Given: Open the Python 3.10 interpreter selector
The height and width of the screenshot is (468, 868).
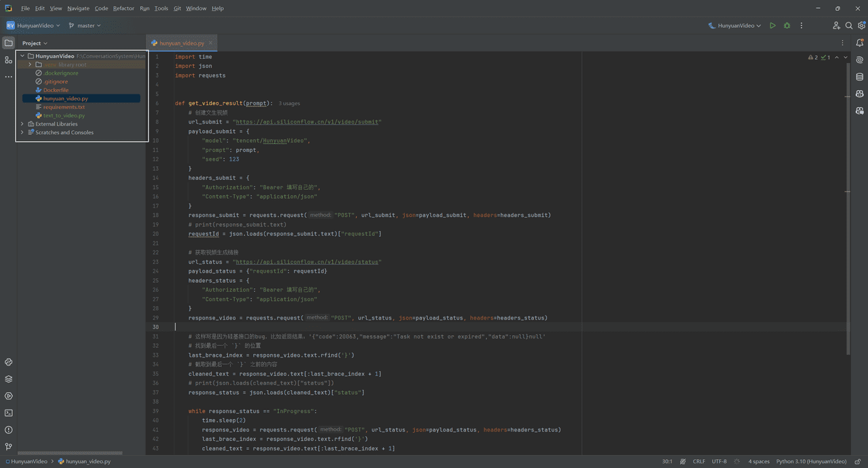Looking at the screenshot, I should point(811,461).
